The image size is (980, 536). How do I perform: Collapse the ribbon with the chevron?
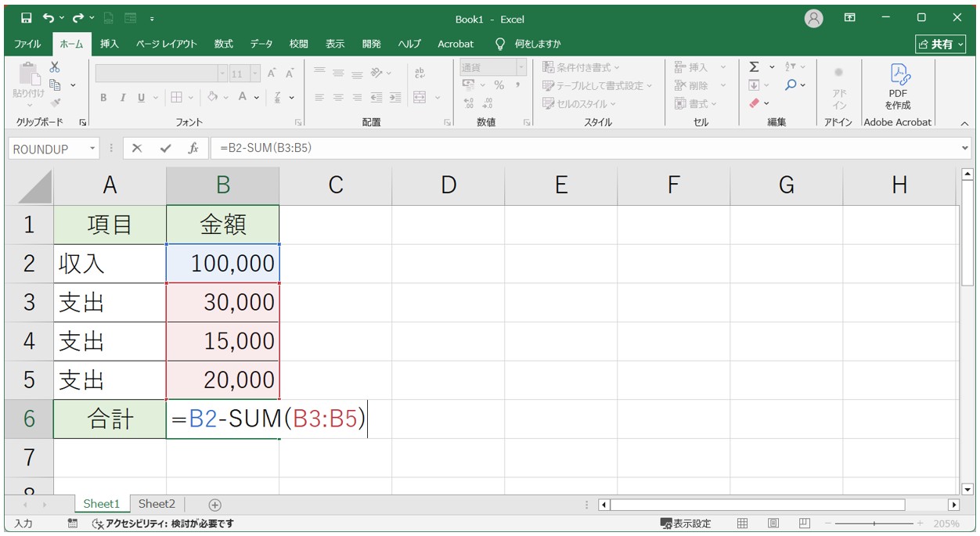click(x=964, y=123)
